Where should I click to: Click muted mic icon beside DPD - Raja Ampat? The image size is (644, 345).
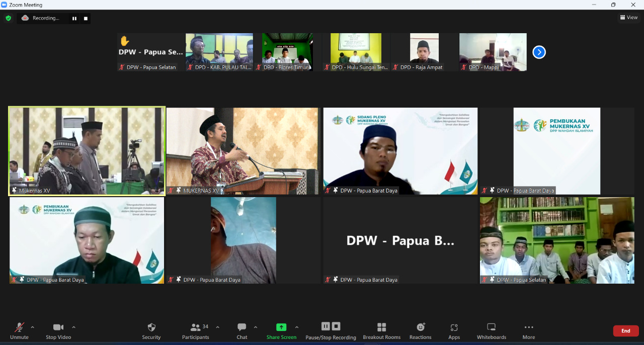pyautogui.click(x=395, y=67)
